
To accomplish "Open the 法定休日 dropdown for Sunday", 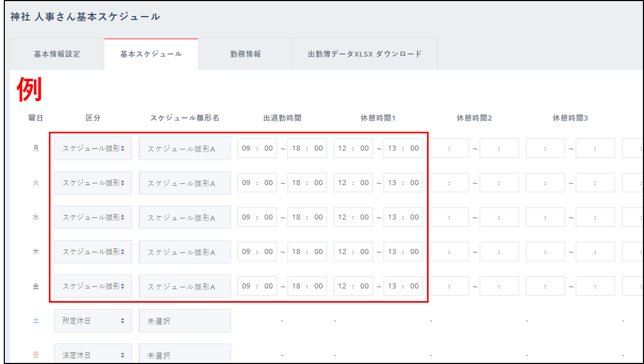I will pyautogui.click(x=93, y=355).
